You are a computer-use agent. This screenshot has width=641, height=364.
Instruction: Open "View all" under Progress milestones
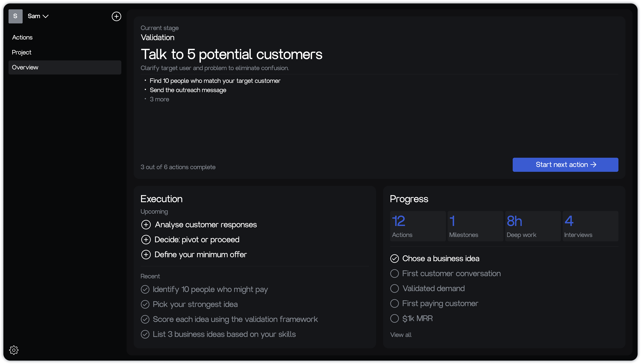(400, 335)
